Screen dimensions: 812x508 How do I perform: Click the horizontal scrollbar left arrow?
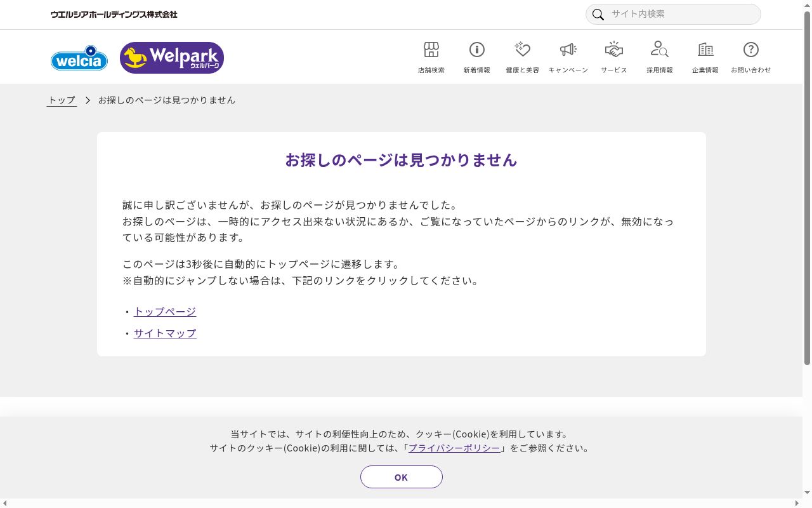[5, 503]
